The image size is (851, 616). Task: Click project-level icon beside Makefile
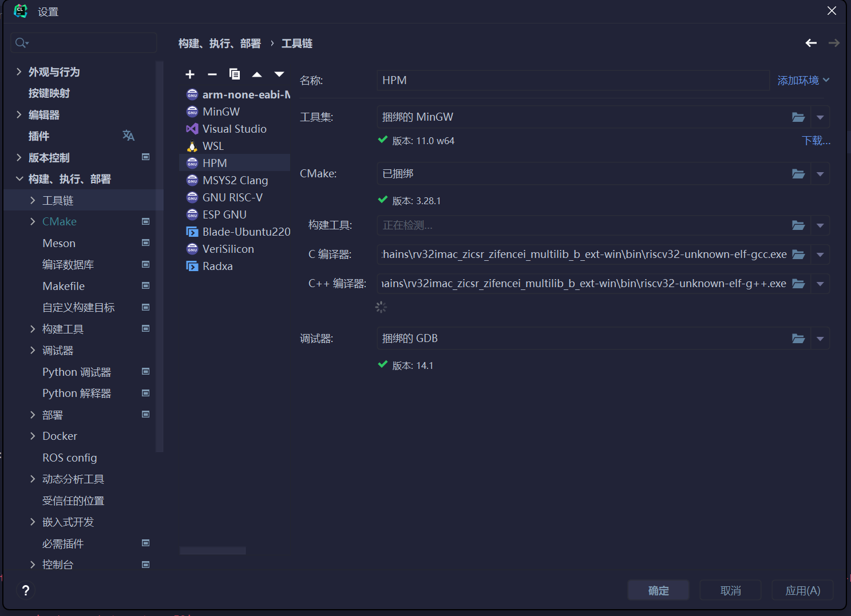(x=146, y=285)
